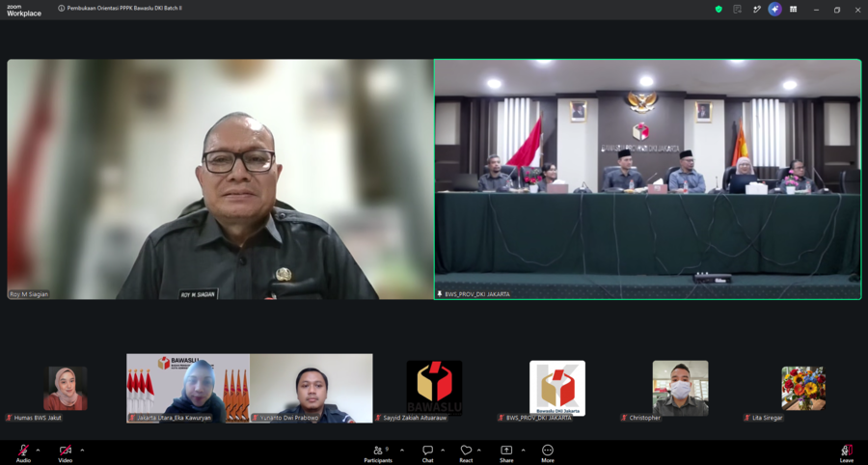Image resolution: width=868 pixels, height=465 pixels.
Task: Click the green encryption shield icon
Action: [x=719, y=9]
